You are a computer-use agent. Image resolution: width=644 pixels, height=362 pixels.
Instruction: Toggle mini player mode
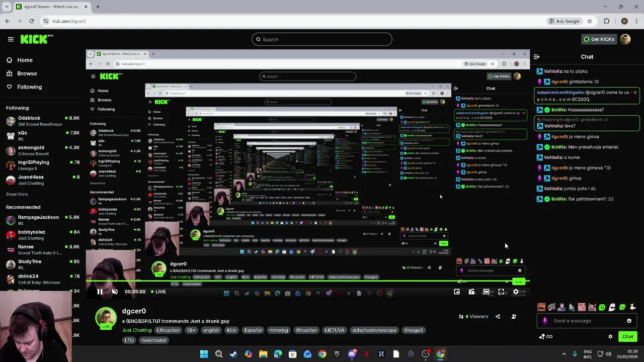pyautogui.click(x=457, y=292)
